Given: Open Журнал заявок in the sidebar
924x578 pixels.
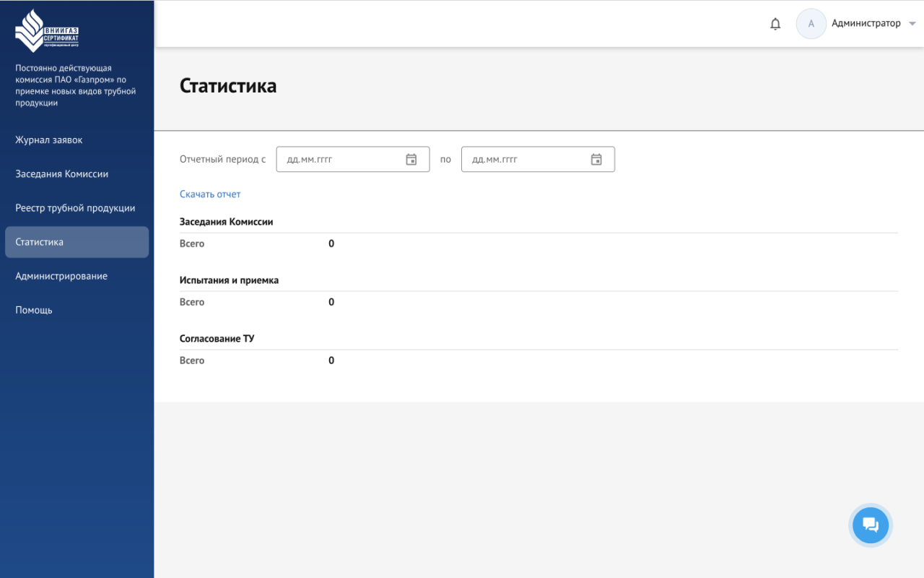Looking at the screenshot, I should coord(49,140).
